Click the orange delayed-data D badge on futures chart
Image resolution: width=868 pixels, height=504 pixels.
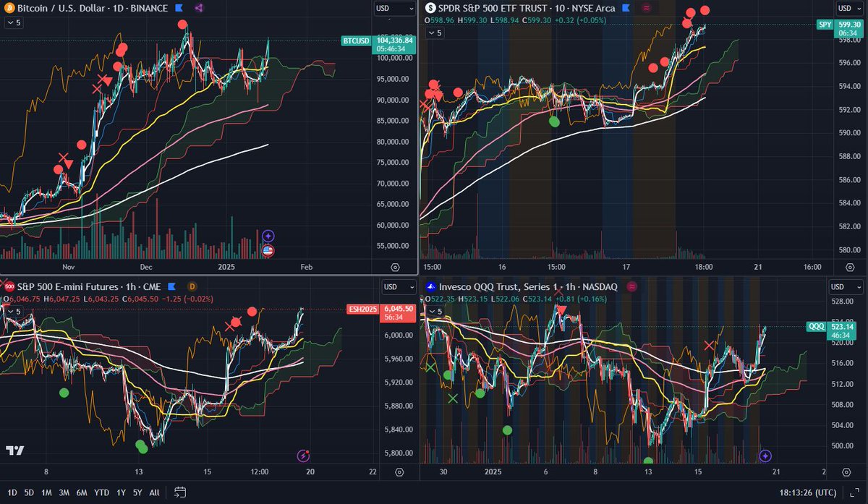192,287
